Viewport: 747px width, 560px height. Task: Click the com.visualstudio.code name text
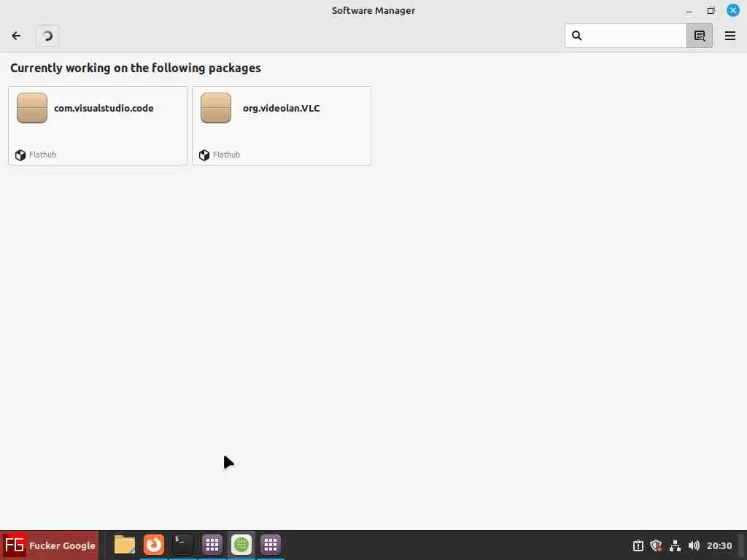[104, 108]
